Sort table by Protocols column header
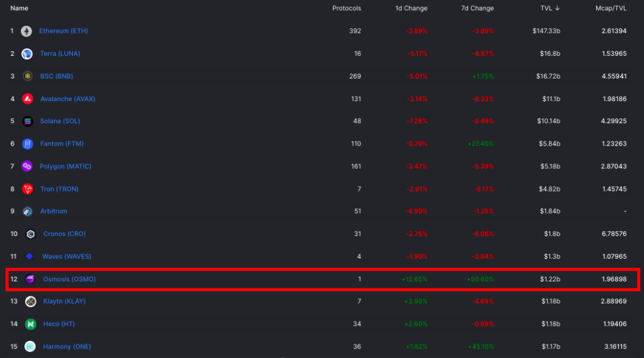 coord(347,8)
